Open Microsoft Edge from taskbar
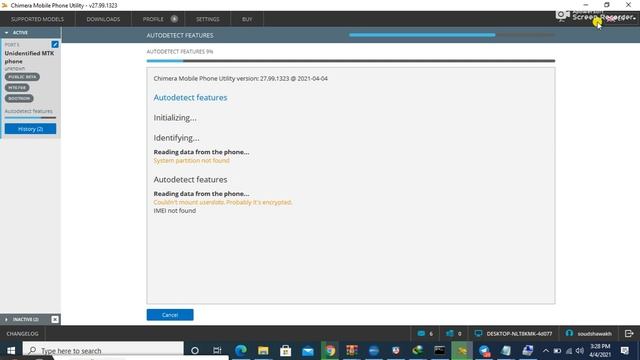Viewport: 640px width, 360px height. (241, 351)
